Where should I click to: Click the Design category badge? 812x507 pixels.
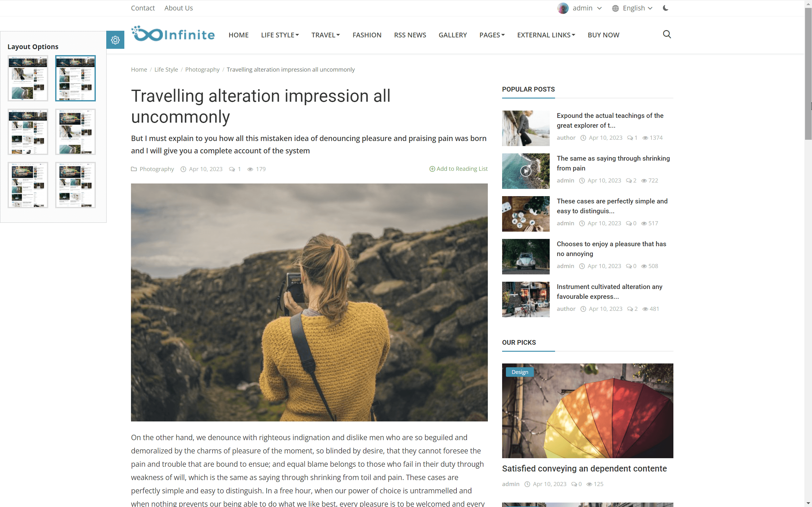point(520,372)
